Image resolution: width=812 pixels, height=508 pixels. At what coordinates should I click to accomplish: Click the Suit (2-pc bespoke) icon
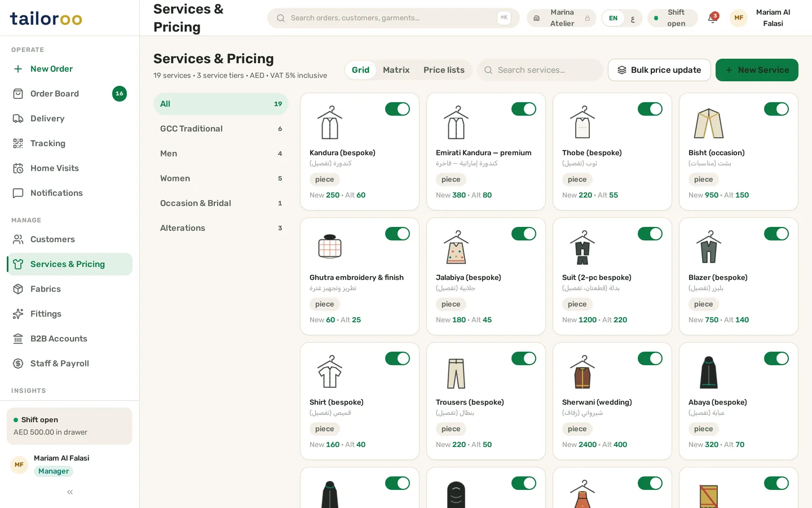pos(582,247)
